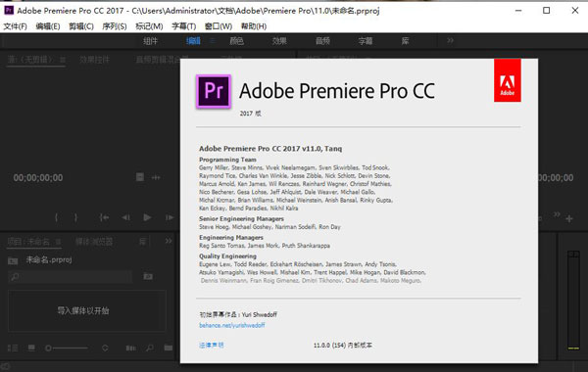Adjust the thumbnail zoom slider in project panel

click(67, 349)
